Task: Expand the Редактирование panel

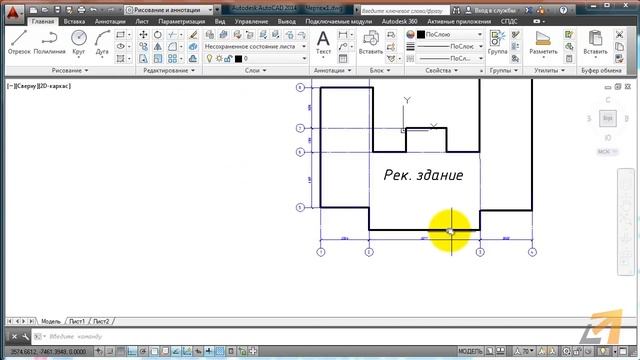Action: (169, 71)
